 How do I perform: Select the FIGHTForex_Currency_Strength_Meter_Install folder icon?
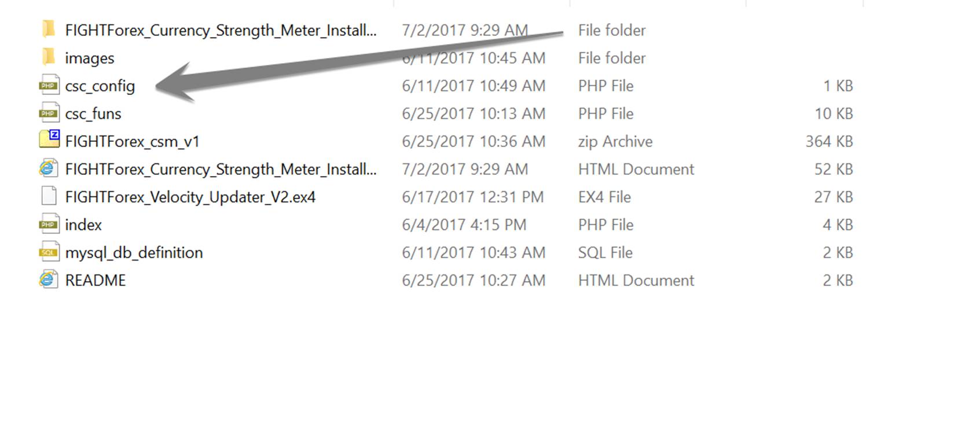(49, 29)
